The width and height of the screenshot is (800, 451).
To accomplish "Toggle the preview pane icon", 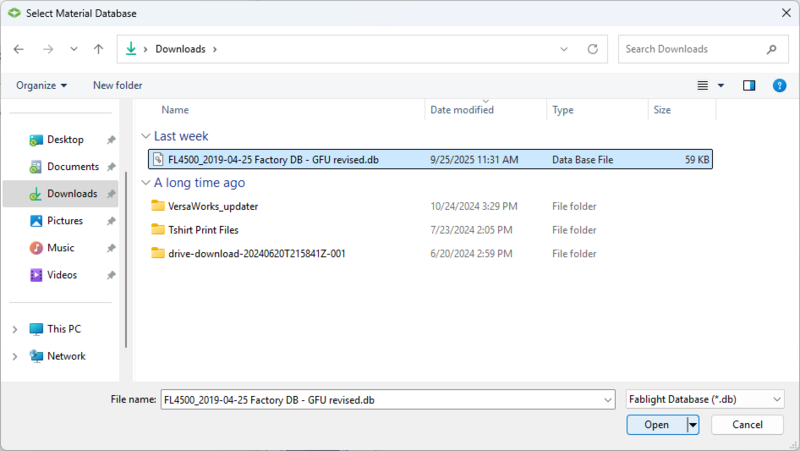I will [749, 86].
